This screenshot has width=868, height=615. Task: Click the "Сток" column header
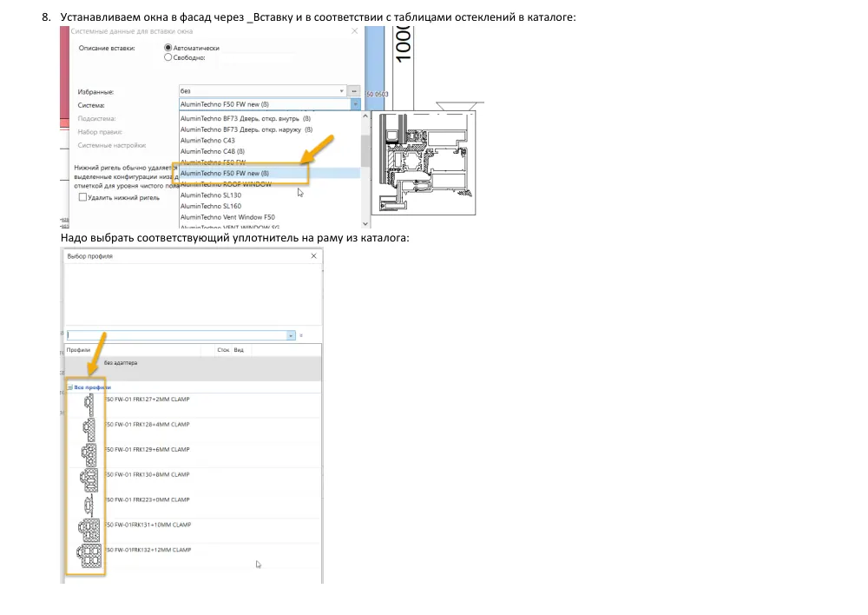(223, 350)
